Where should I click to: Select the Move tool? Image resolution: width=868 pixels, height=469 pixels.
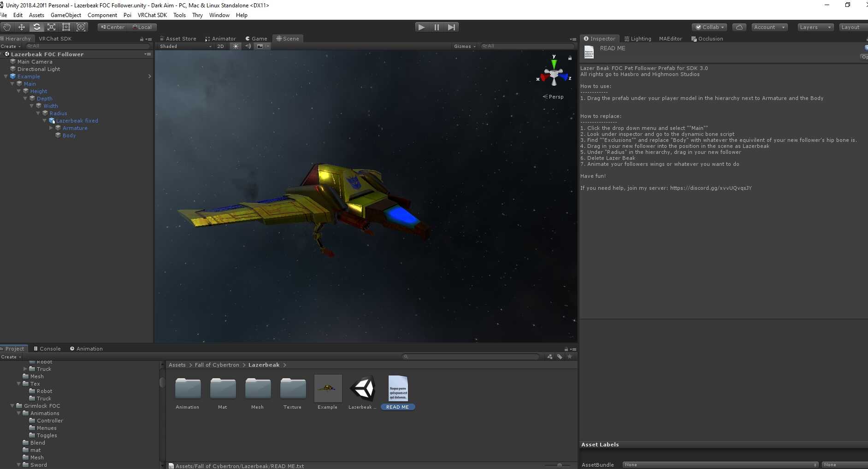pyautogui.click(x=22, y=27)
